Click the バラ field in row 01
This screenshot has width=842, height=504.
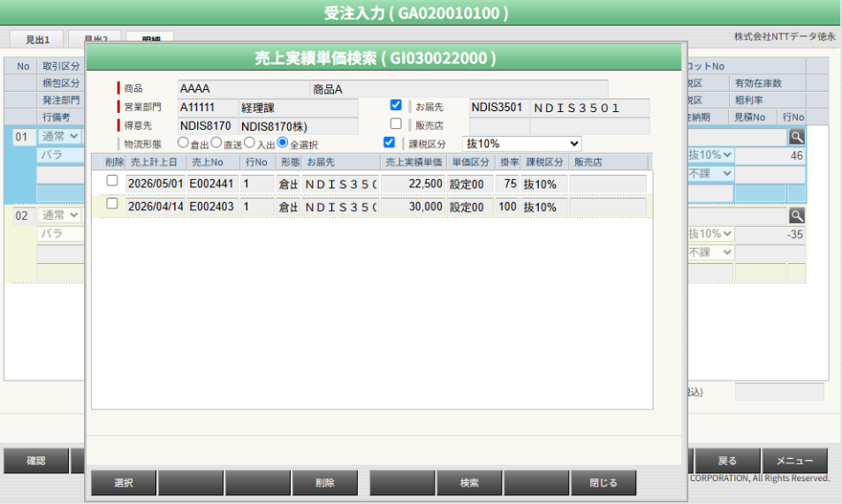tap(61, 155)
